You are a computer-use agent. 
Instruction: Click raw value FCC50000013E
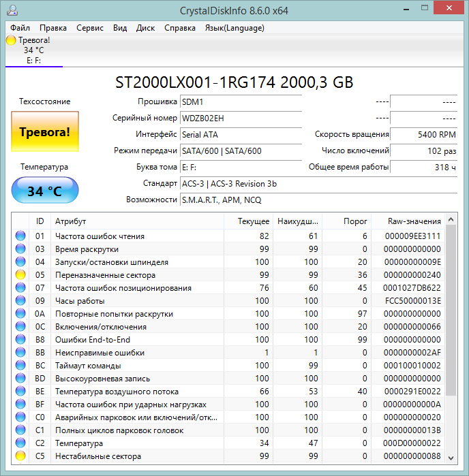click(x=413, y=300)
